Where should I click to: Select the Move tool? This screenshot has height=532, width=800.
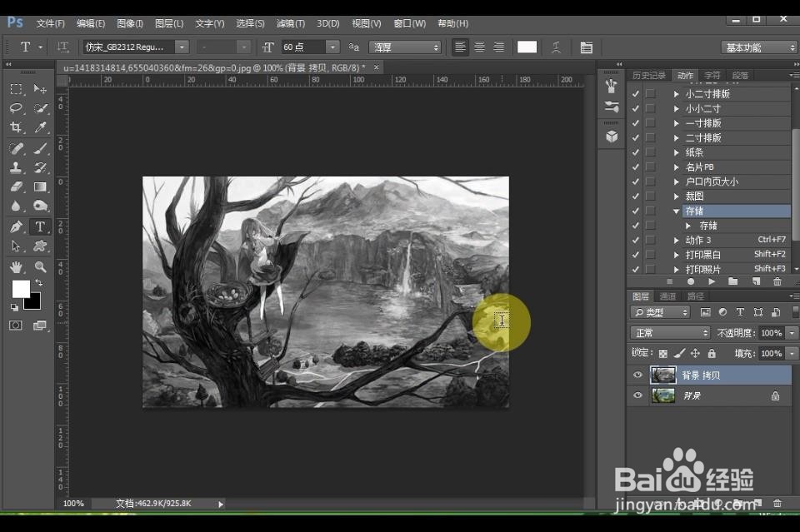(40, 89)
